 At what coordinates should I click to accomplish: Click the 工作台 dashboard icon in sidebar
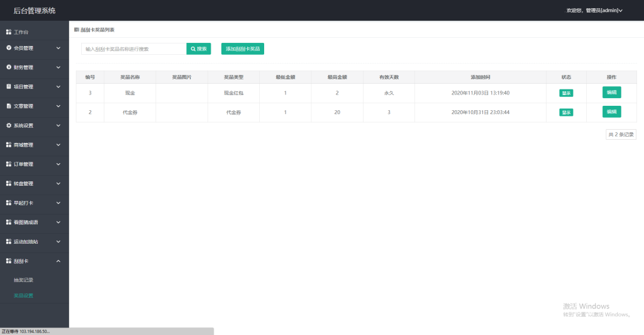(x=9, y=32)
